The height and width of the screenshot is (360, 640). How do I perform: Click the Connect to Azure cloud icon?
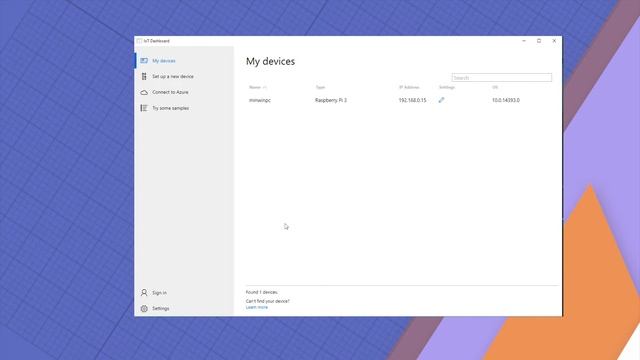144,92
